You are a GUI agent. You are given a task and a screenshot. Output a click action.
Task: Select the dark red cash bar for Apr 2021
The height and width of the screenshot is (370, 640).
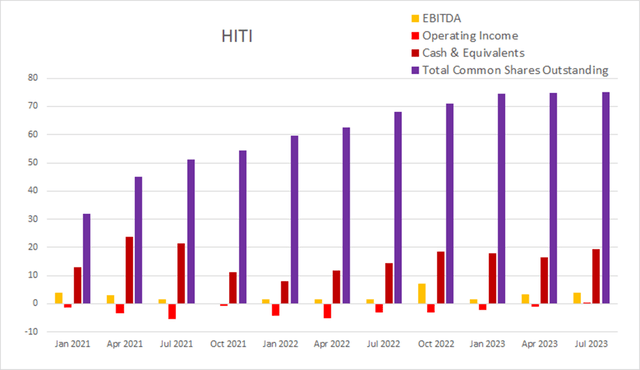(x=129, y=270)
